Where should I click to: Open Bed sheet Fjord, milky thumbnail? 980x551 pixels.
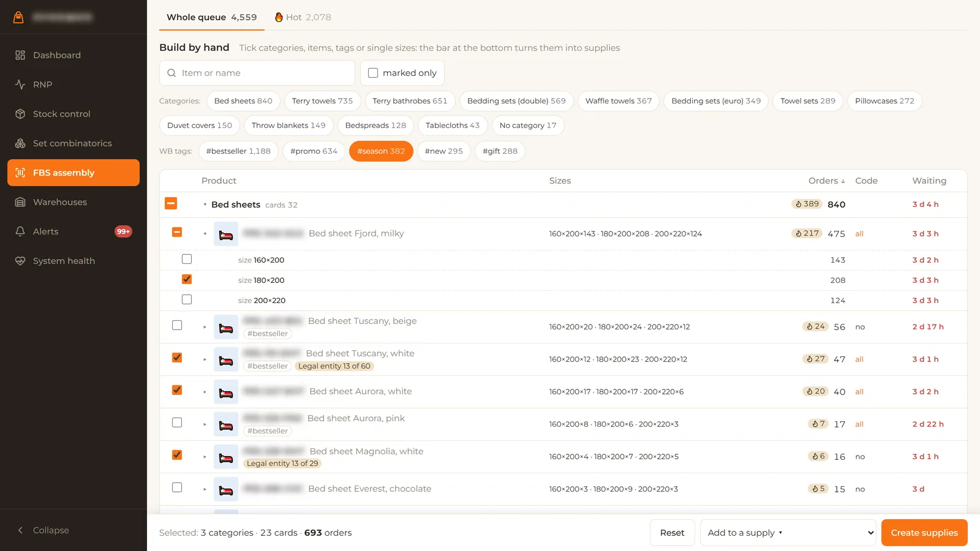(x=226, y=234)
